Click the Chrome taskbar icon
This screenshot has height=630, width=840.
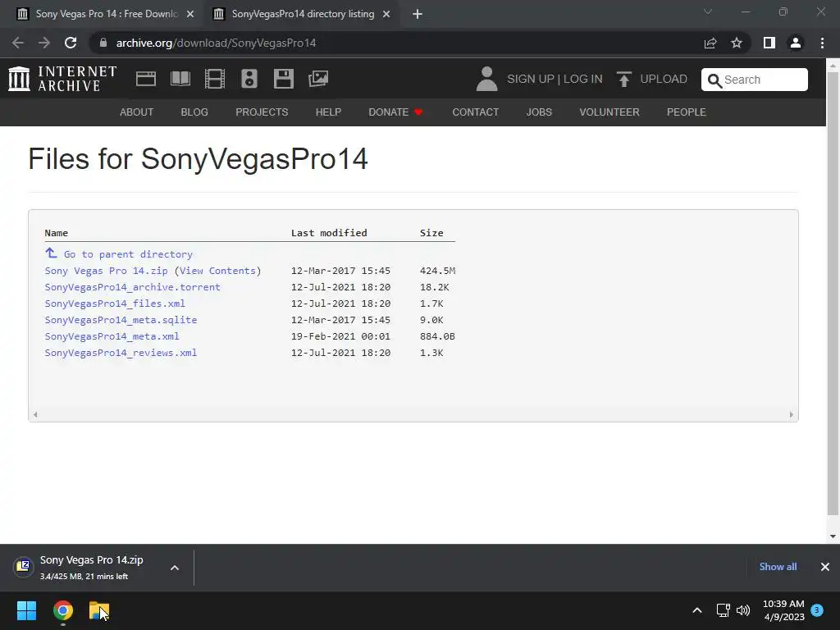pos(62,610)
